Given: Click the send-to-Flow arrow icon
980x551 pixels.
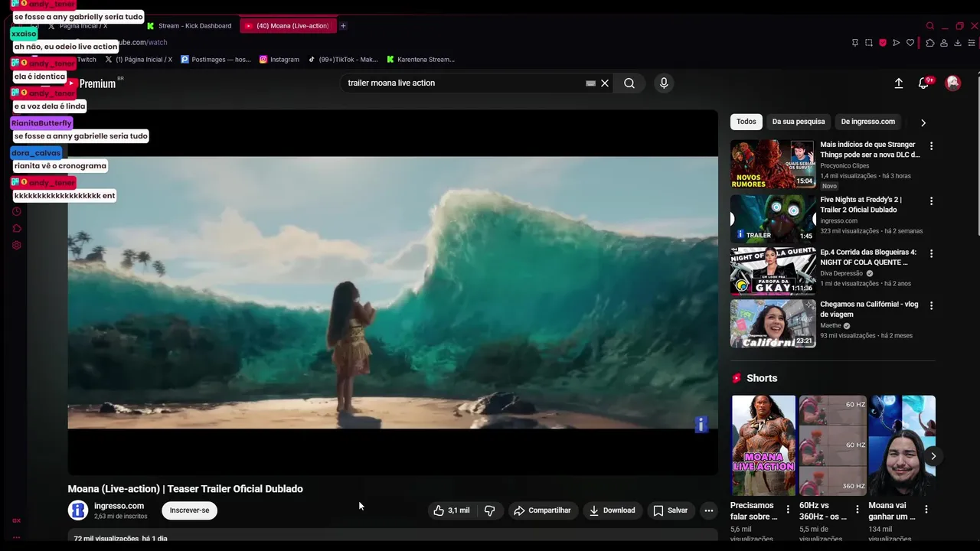Looking at the screenshot, I should [x=897, y=43].
